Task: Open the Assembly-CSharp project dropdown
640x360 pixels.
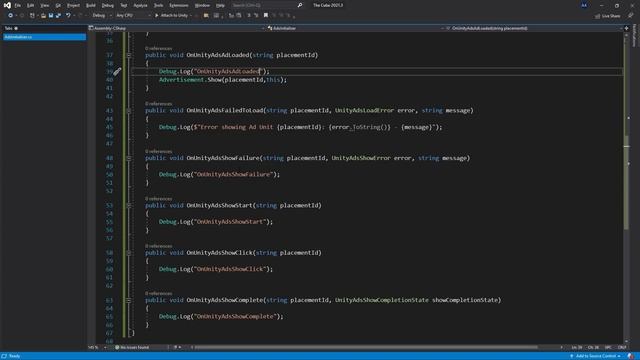Action: click(x=176, y=28)
